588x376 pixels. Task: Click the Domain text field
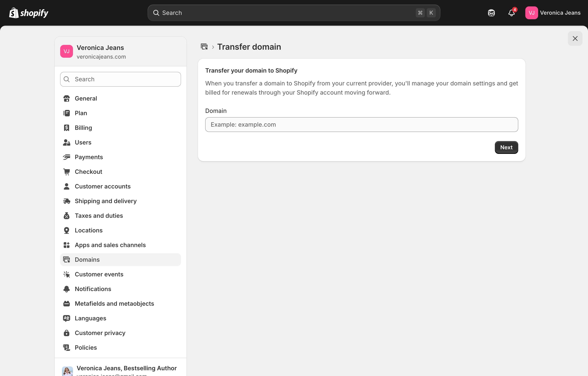[x=361, y=124]
